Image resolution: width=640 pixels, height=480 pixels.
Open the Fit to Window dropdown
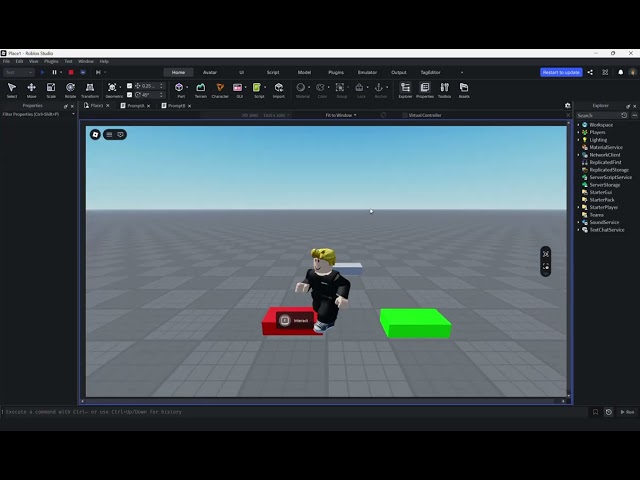tap(341, 115)
